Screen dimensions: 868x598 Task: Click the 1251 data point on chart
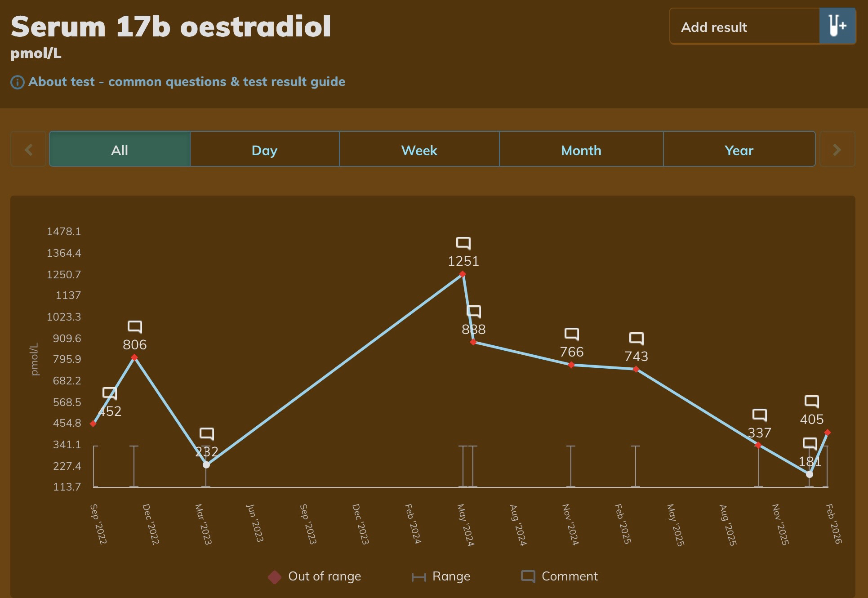click(x=463, y=274)
